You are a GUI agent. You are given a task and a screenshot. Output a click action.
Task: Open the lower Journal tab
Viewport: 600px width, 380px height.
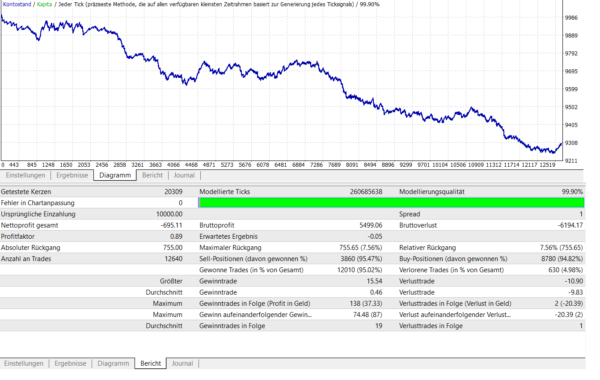pos(182,364)
